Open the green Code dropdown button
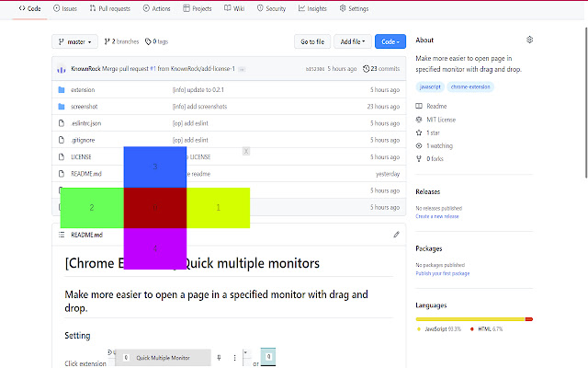Viewport: 588px width, 368px height. click(390, 41)
